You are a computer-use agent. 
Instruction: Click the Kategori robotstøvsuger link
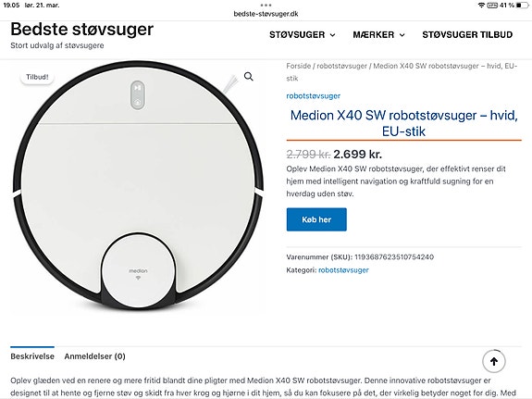coord(343,270)
